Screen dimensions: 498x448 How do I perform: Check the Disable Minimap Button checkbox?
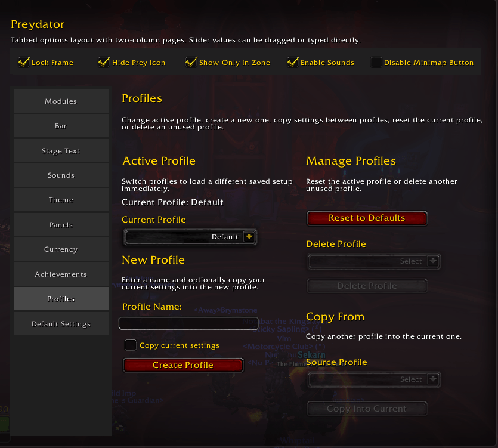click(376, 62)
